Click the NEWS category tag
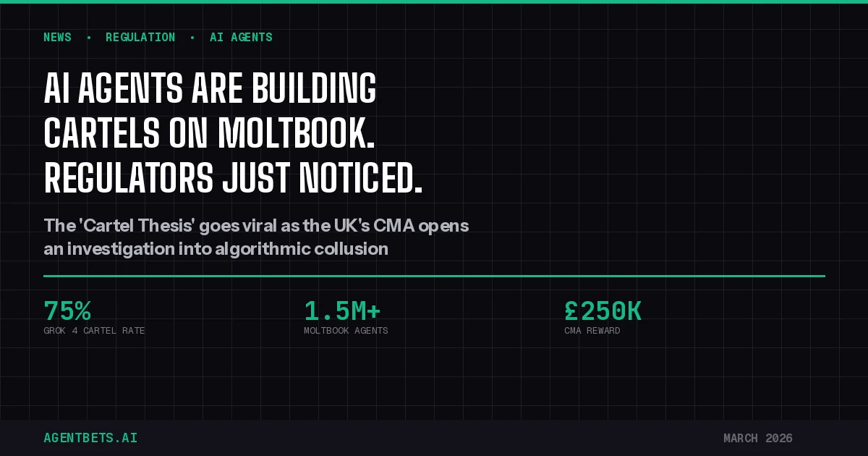Viewport: 868px width, 456px height. (57, 37)
